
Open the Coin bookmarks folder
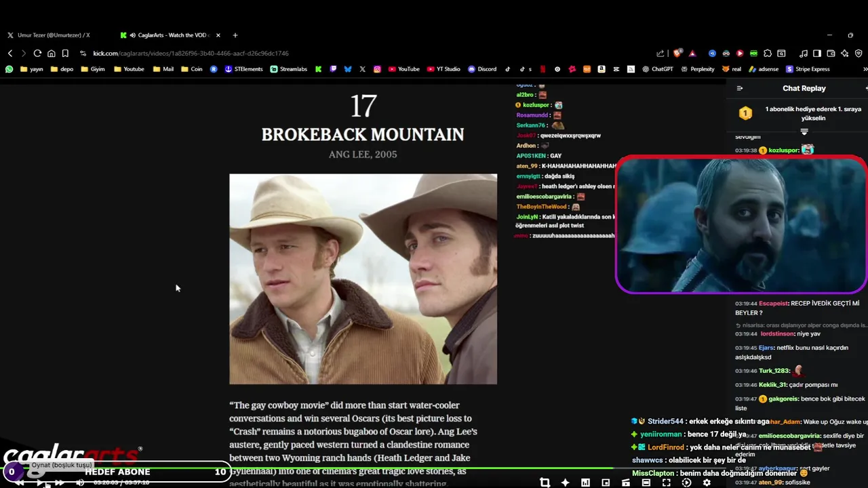191,69
